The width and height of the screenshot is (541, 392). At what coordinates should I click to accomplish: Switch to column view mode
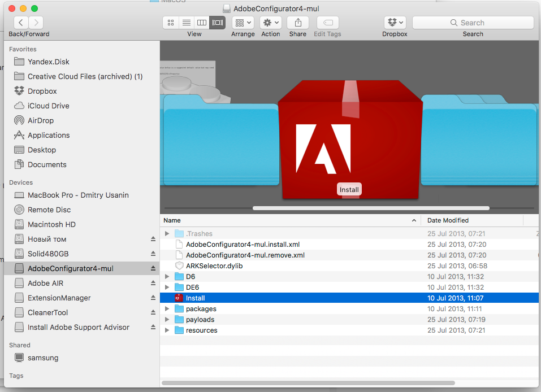click(201, 23)
